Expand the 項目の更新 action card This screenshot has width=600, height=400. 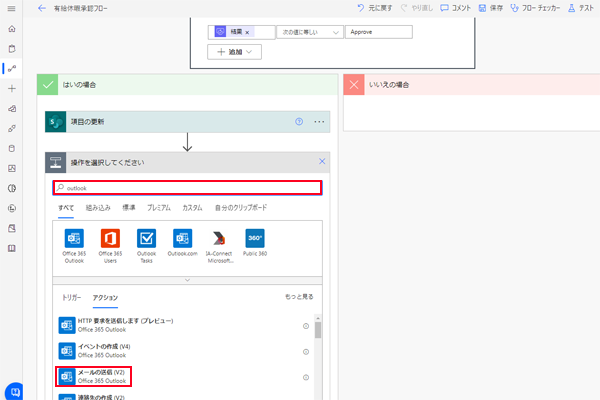point(188,122)
